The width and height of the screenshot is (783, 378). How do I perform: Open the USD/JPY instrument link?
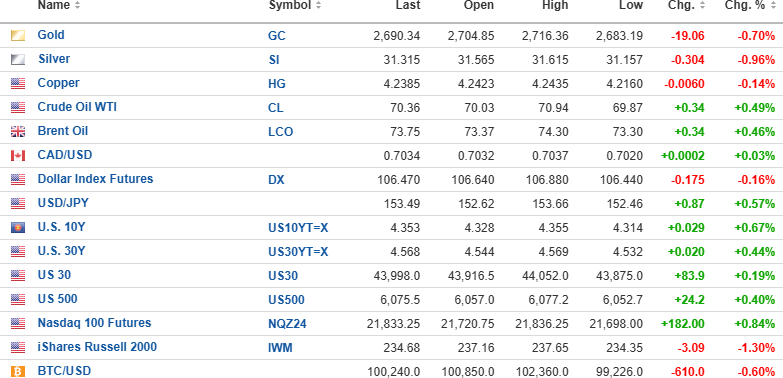tap(63, 203)
